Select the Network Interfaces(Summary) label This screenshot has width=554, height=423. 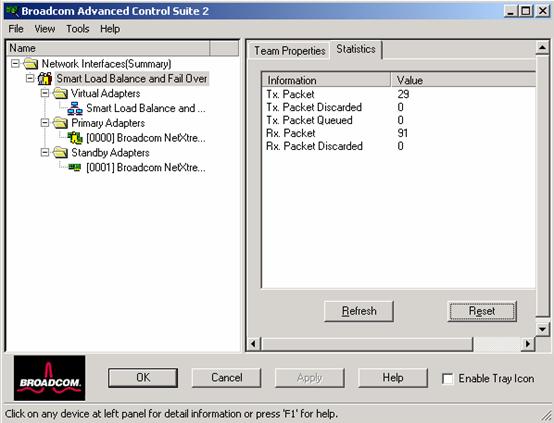point(106,64)
